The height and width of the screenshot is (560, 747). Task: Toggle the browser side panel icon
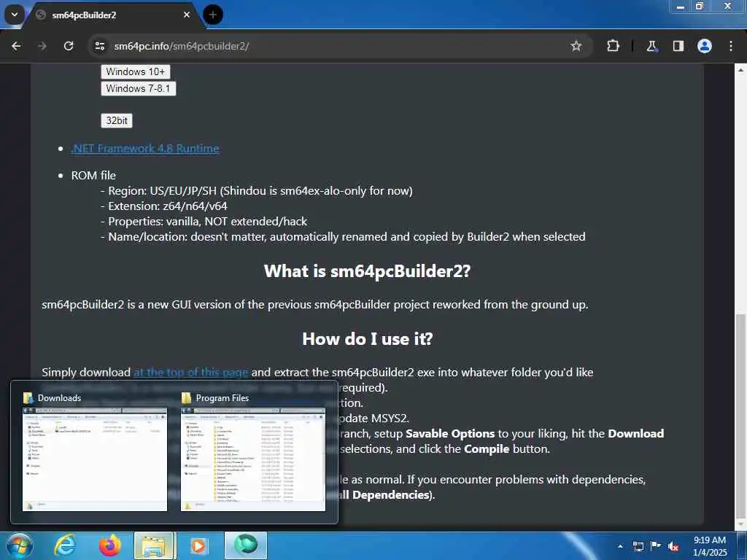(x=678, y=46)
